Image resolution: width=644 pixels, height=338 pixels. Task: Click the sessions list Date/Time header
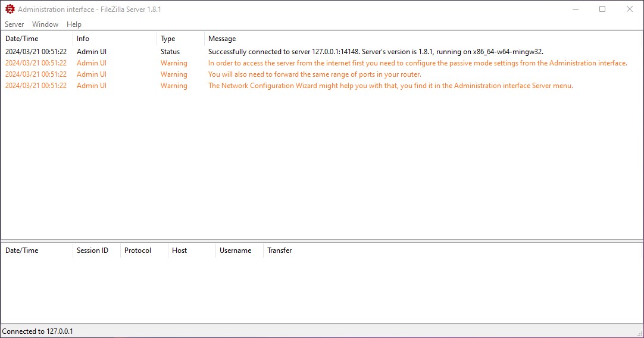[x=22, y=251]
